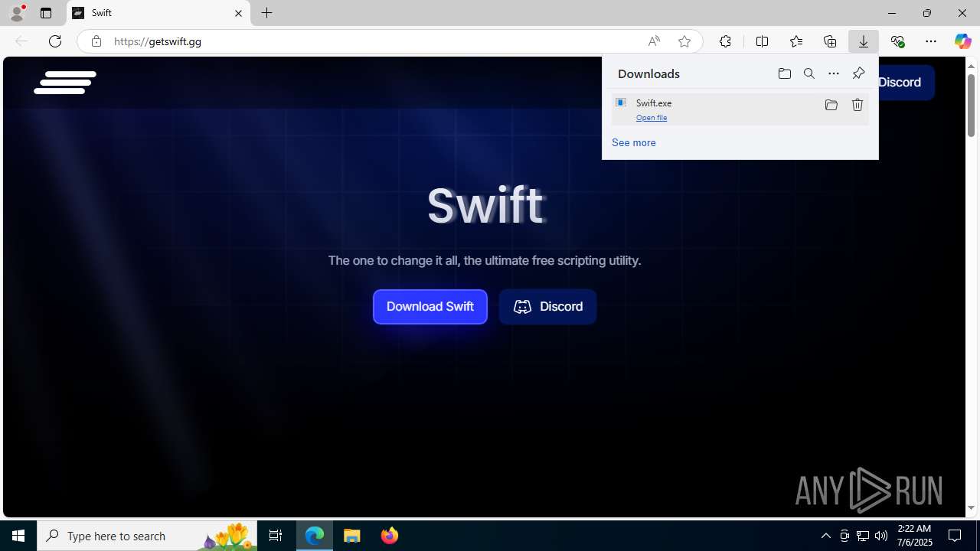Screen dimensions: 980x551
Task: Open the Windows Start menu
Action: click(x=18, y=536)
